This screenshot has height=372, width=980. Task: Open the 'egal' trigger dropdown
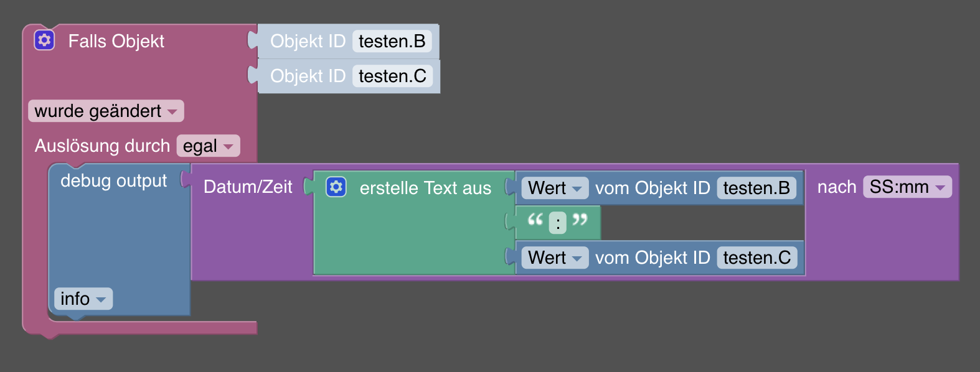(x=208, y=146)
